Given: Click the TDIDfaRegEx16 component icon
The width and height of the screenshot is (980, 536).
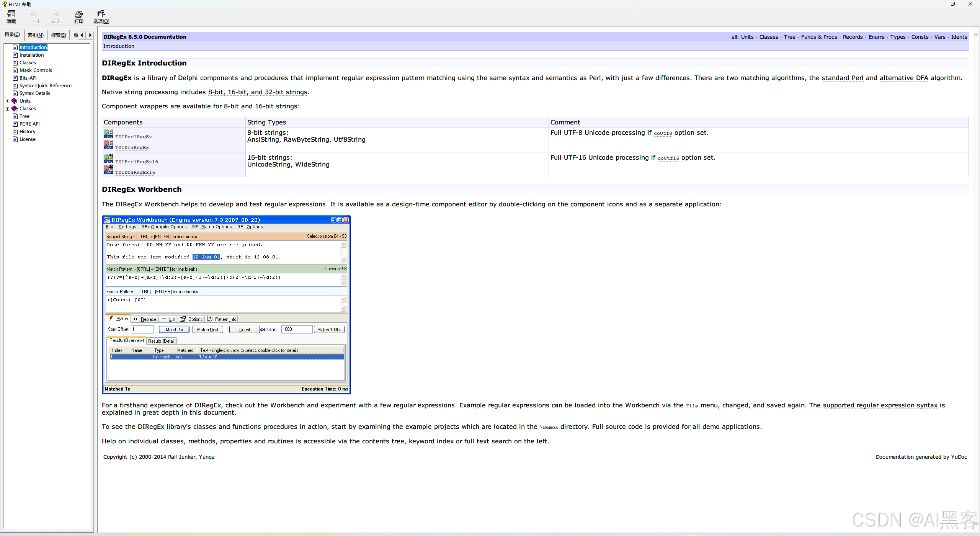Looking at the screenshot, I should [108, 170].
